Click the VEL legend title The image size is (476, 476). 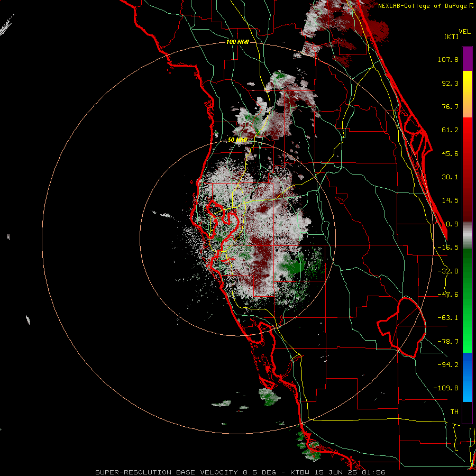coord(465,32)
